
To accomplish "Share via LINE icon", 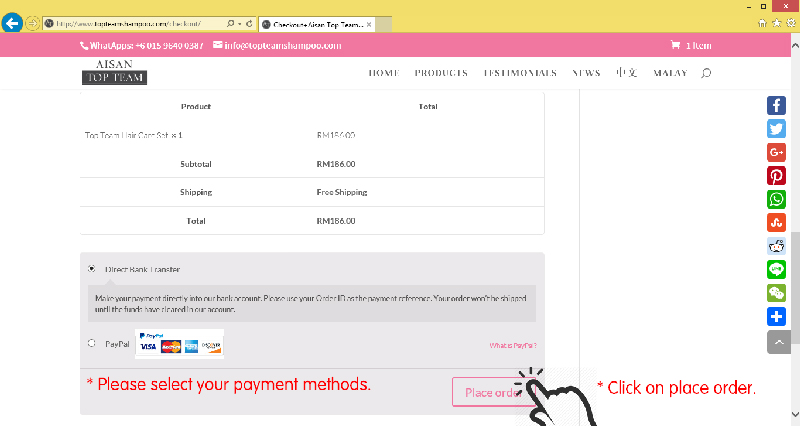I will 776,269.
